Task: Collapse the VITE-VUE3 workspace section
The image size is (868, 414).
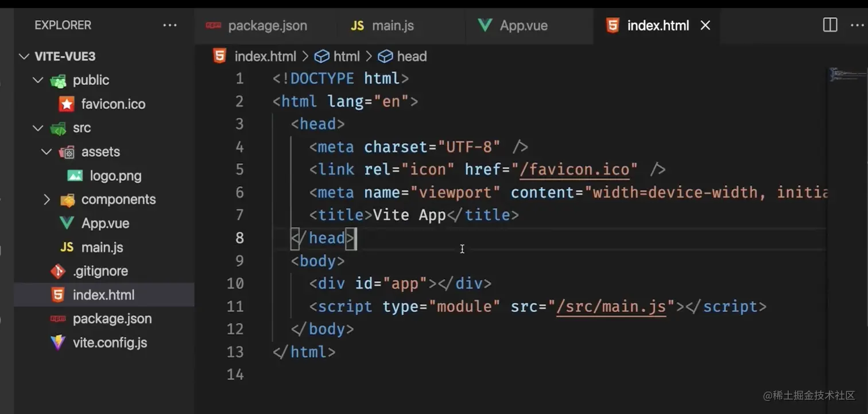Action: click(24, 56)
